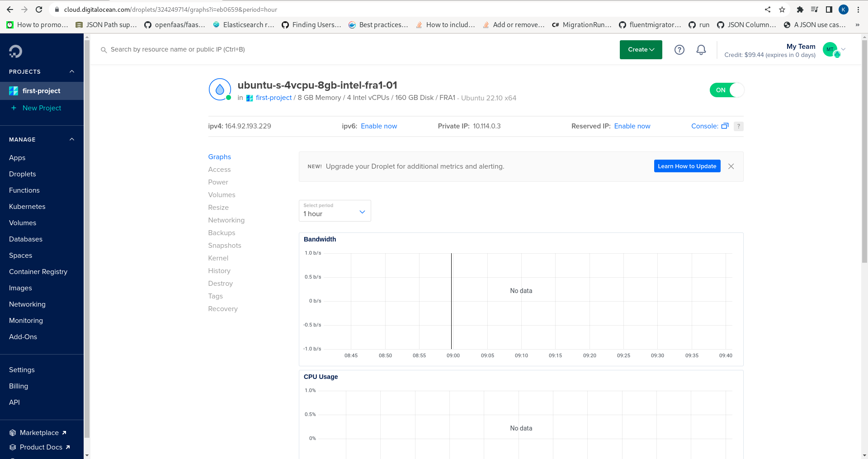This screenshot has width=868, height=459.
Task: Open browser extensions puzzle icon
Action: [800, 9]
